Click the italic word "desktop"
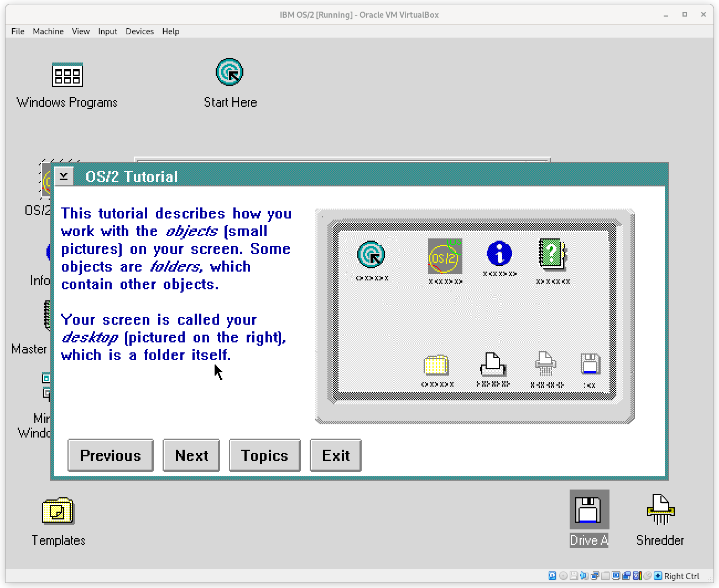 click(x=90, y=337)
